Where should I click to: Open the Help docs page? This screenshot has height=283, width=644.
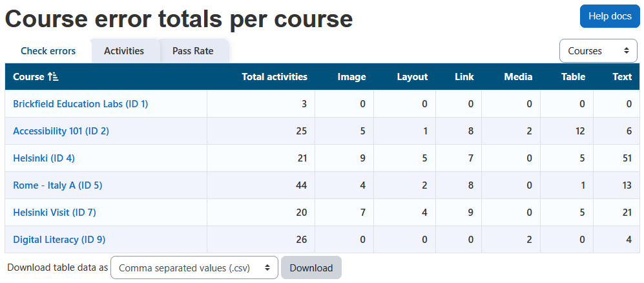(610, 16)
